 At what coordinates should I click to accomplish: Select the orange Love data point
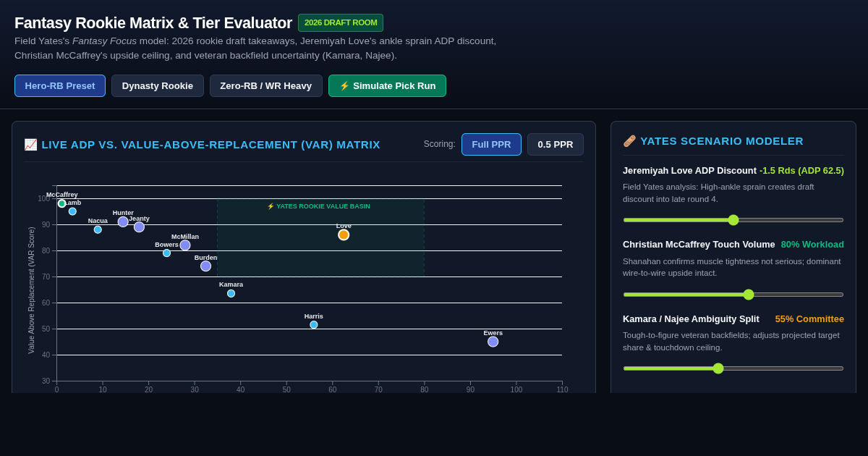click(344, 235)
